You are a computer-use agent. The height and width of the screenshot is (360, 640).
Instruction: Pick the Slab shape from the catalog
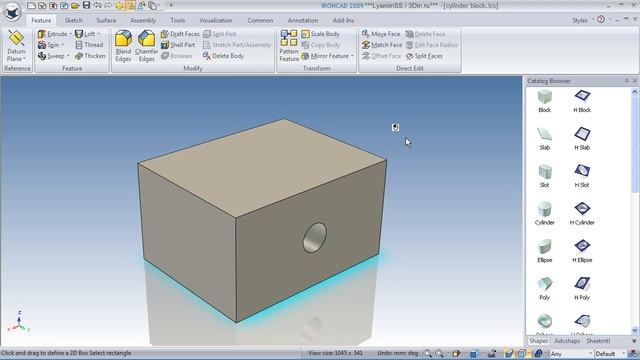pos(544,139)
